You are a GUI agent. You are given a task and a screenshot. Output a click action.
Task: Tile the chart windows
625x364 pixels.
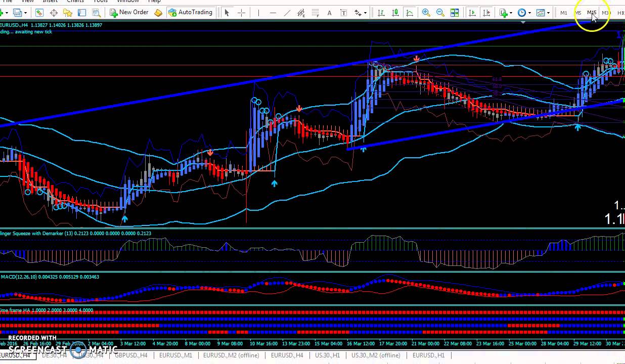click(x=454, y=13)
